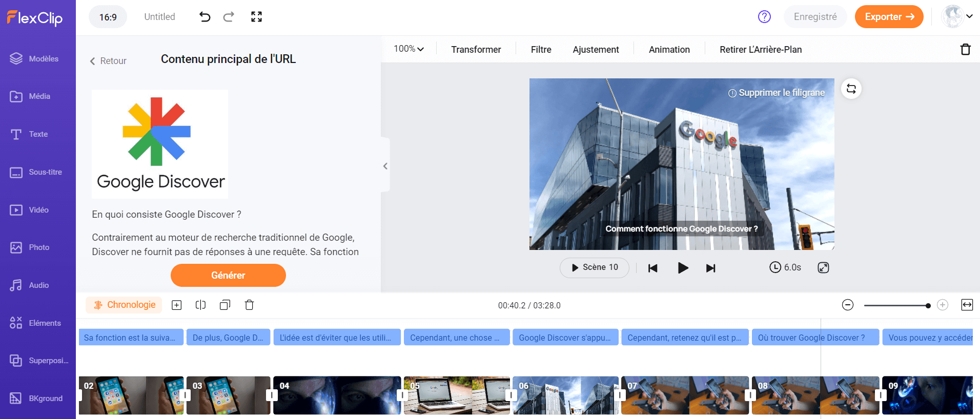Toggle the Chronologie timeline view

click(x=124, y=305)
